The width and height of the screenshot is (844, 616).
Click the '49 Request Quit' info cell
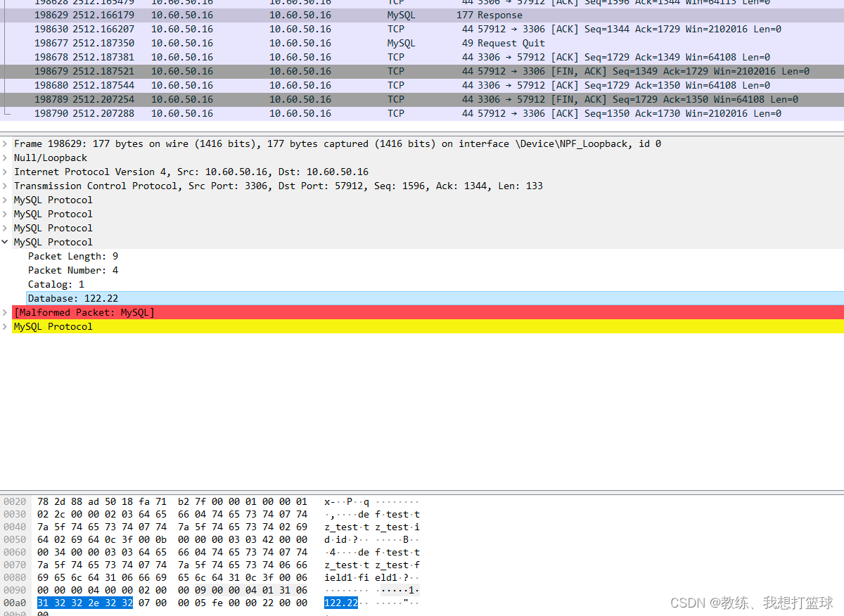click(504, 43)
